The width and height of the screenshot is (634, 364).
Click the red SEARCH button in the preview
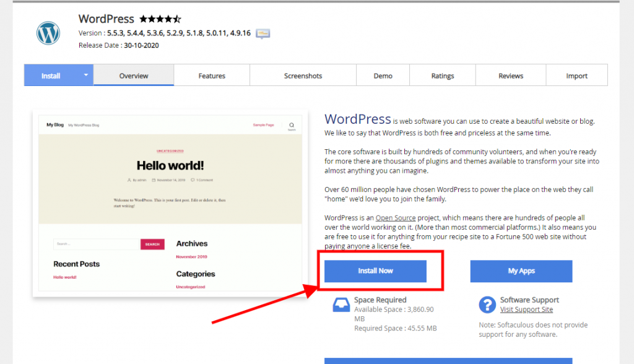[x=152, y=245]
